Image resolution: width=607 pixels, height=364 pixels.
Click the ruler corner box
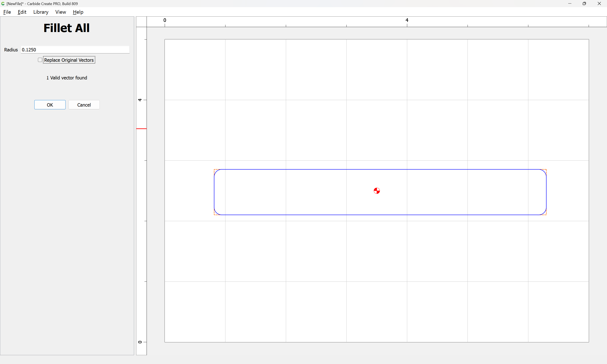click(141, 22)
